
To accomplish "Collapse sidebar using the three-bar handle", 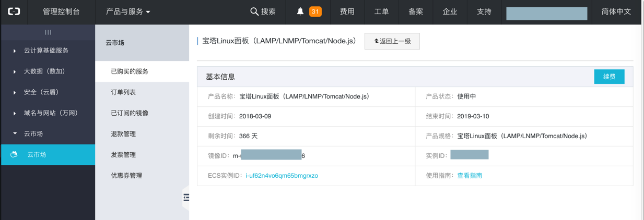I will (48, 32).
